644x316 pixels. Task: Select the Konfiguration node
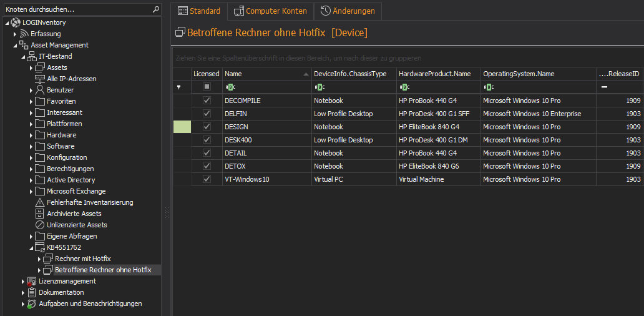[67, 157]
